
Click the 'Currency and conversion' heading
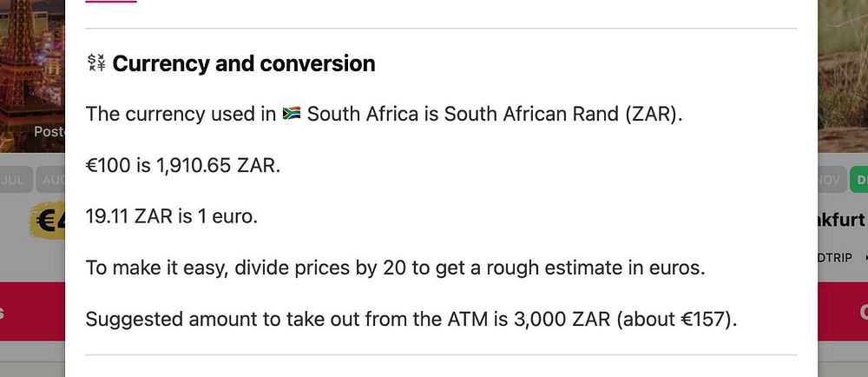pyautogui.click(x=244, y=63)
